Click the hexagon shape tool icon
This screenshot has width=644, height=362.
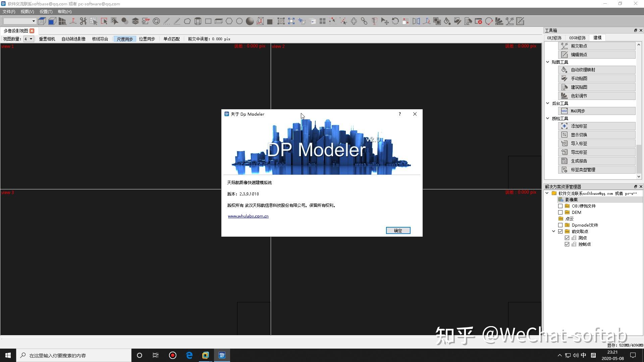point(229,21)
